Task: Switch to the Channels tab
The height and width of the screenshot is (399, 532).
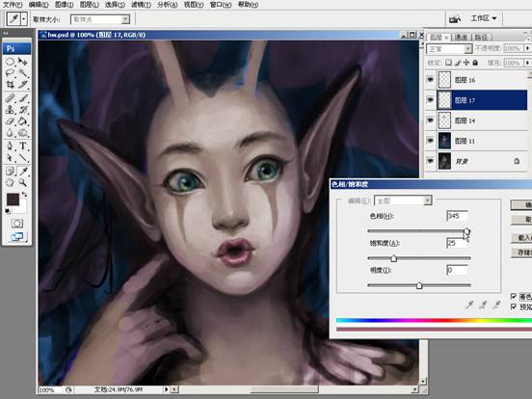Action: tap(461, 37)
